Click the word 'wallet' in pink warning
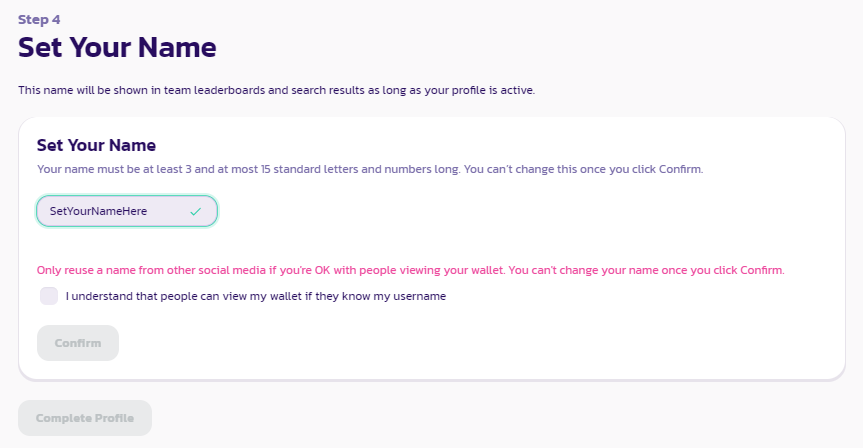The height and width of the screenshot is (448, 863). click(488, 270)
